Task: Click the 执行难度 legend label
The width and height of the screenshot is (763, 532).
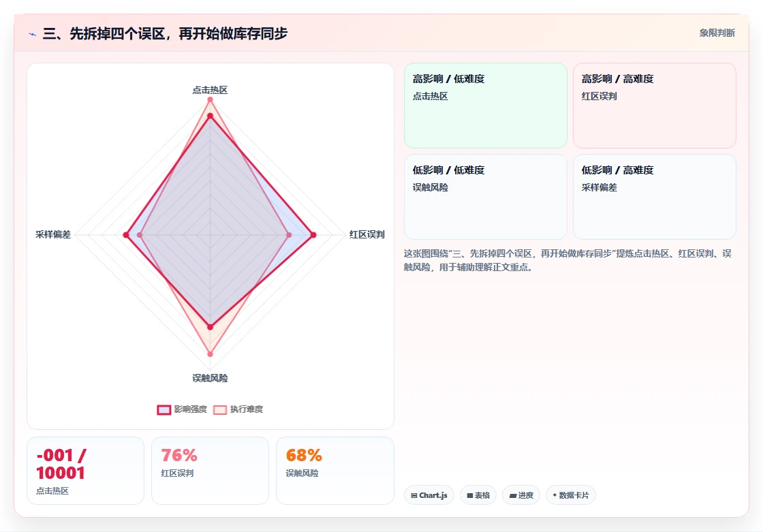Action: point(246,409)
